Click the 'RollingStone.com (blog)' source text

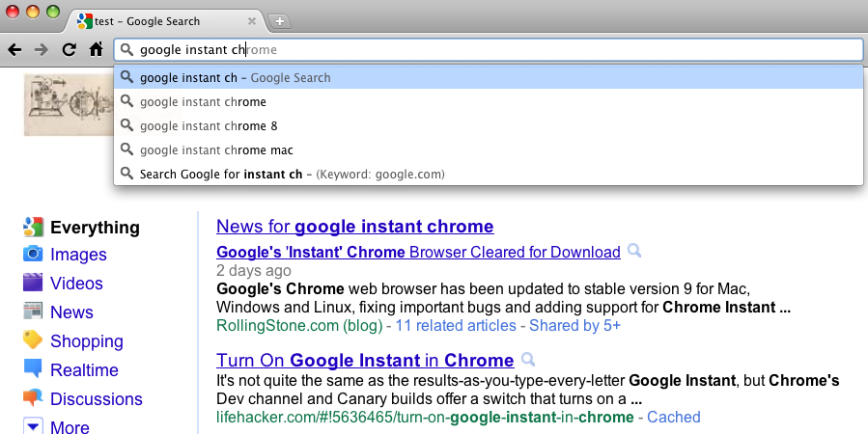click(x=299, y=325)
